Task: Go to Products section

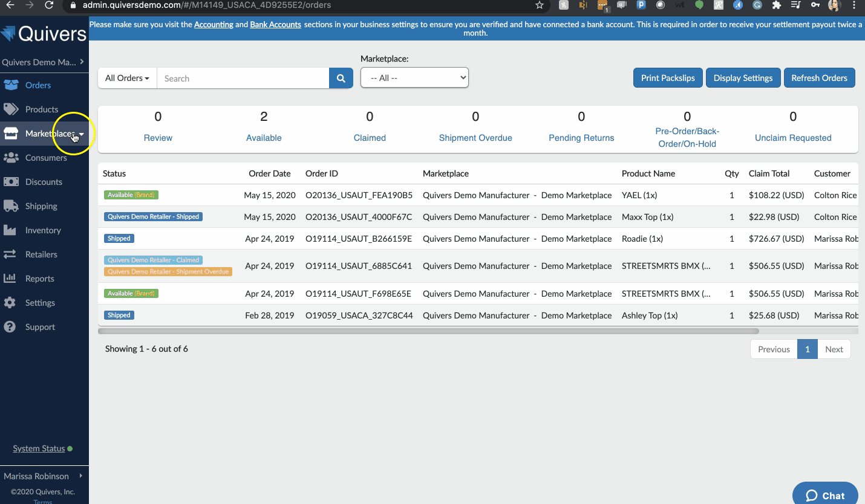Action: pyautogui.click(x=42, y=109)
